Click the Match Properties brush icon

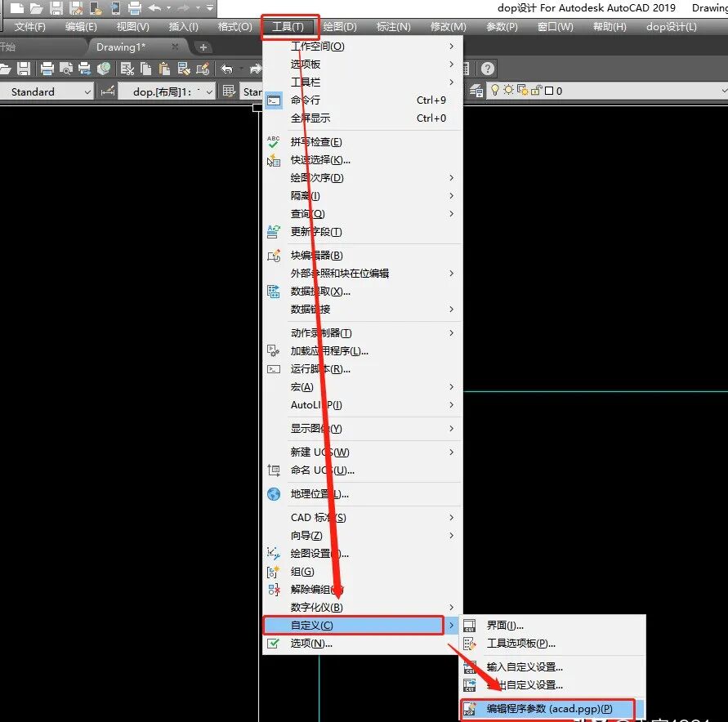[x=183, y=69]
